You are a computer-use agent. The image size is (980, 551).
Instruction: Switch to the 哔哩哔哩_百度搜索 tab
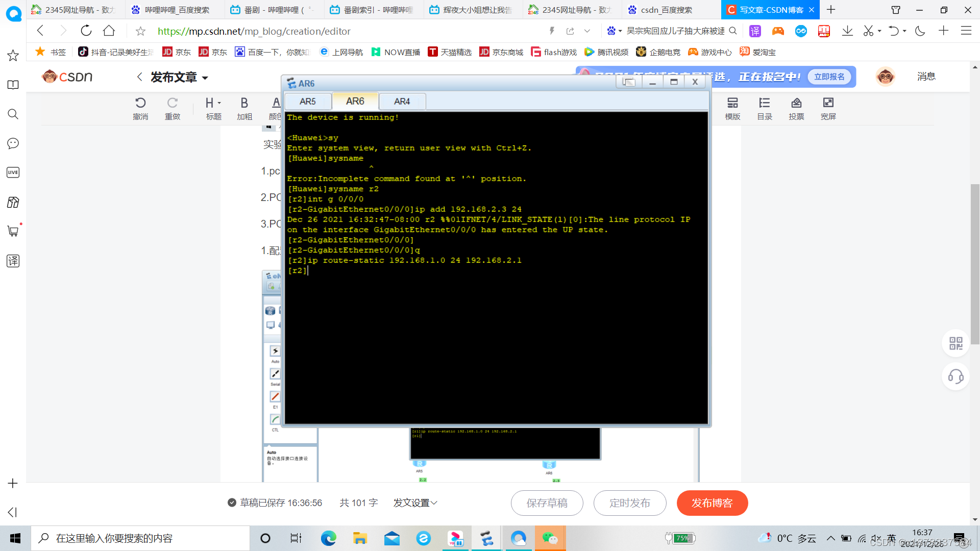coord(177,10)
